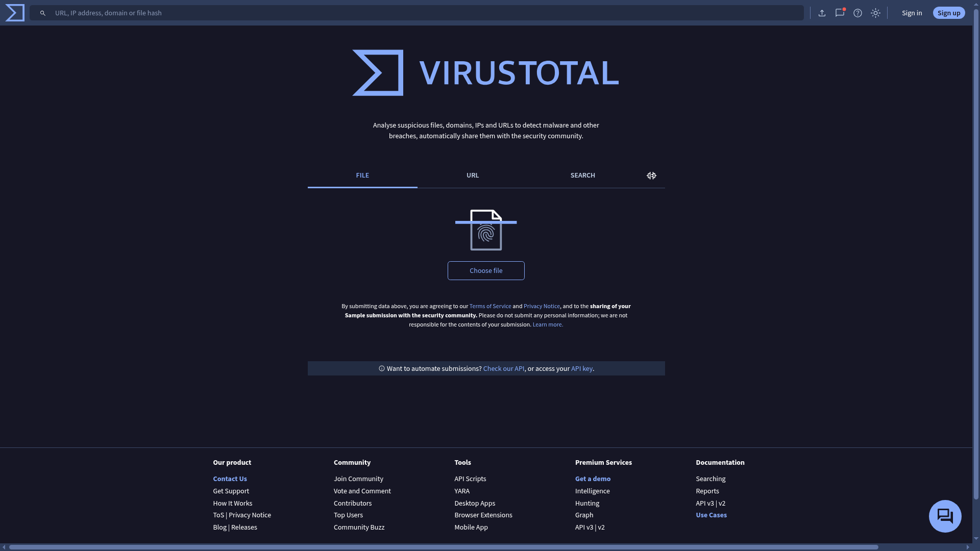The height and width of the screenshot is (551, 980).
Task: Open v2 under Documentation
Action: pos(722,503)
